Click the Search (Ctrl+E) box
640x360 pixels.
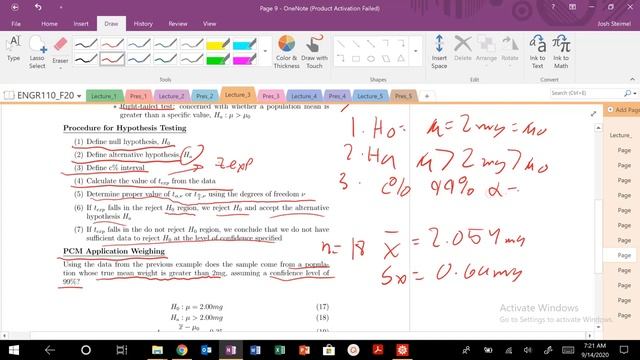pyautogui.click(x=586, y=93)
